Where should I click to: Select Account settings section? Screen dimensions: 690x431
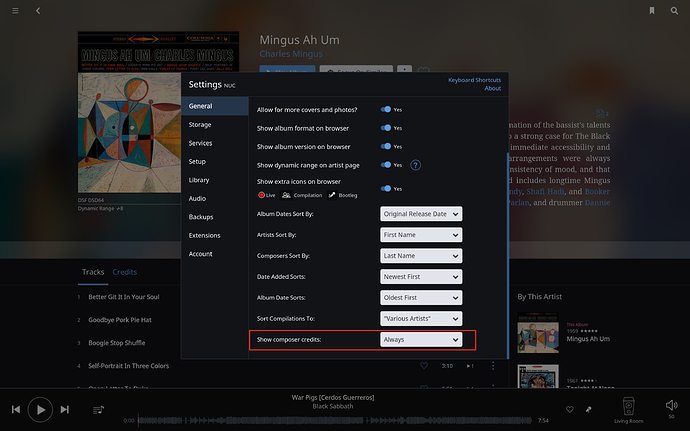215,254
